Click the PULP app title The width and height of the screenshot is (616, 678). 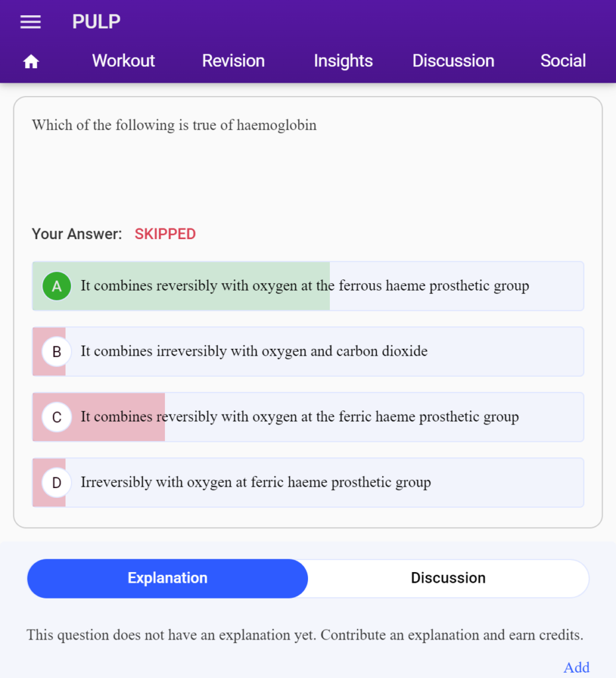click(x=96, y=22)
